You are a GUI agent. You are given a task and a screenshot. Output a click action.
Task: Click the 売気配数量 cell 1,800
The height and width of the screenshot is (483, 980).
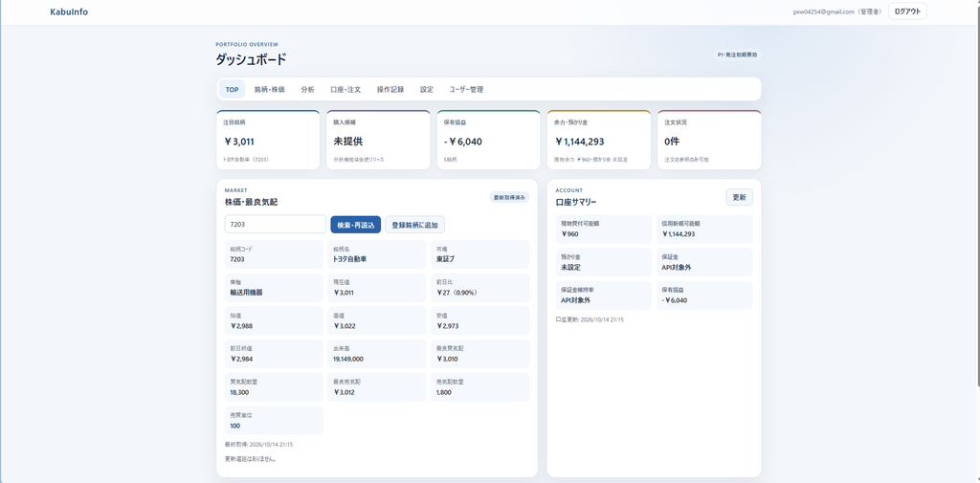coord(480,386)
